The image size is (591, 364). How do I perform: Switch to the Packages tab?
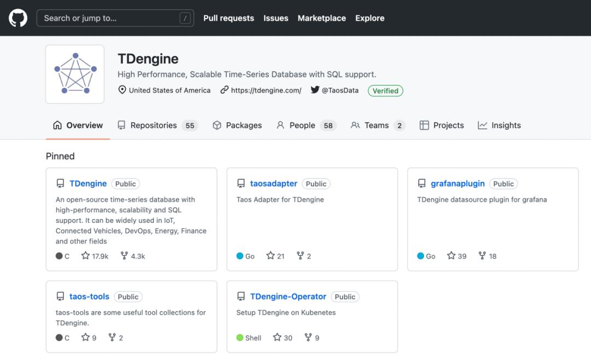[x=237, y=125]
